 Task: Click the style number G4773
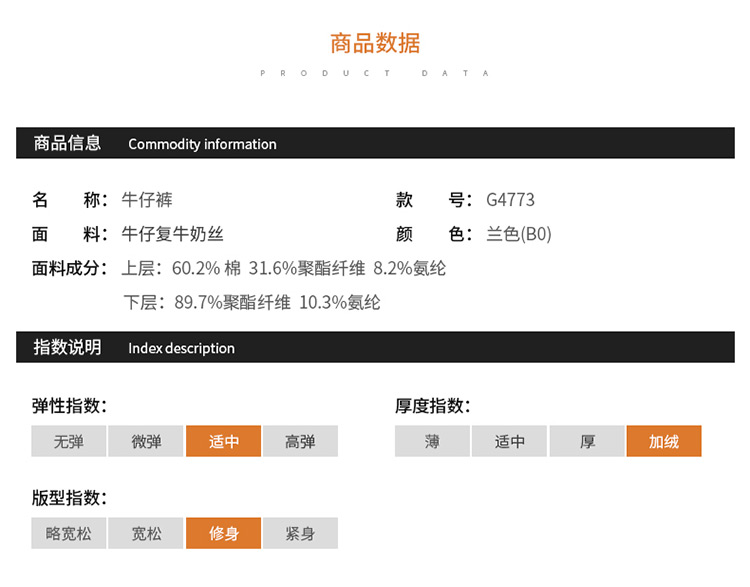point(510,200)
